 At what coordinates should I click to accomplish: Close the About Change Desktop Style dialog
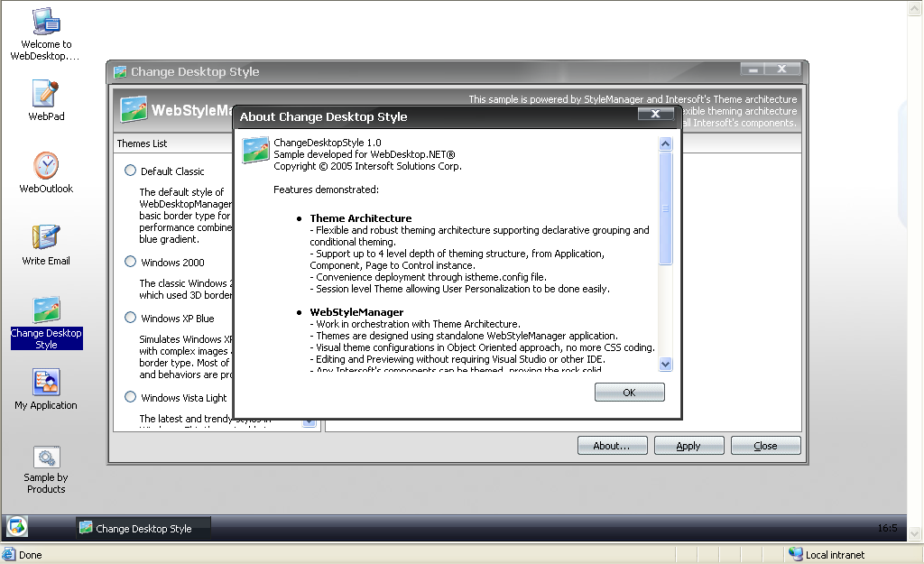click(655, 115)
